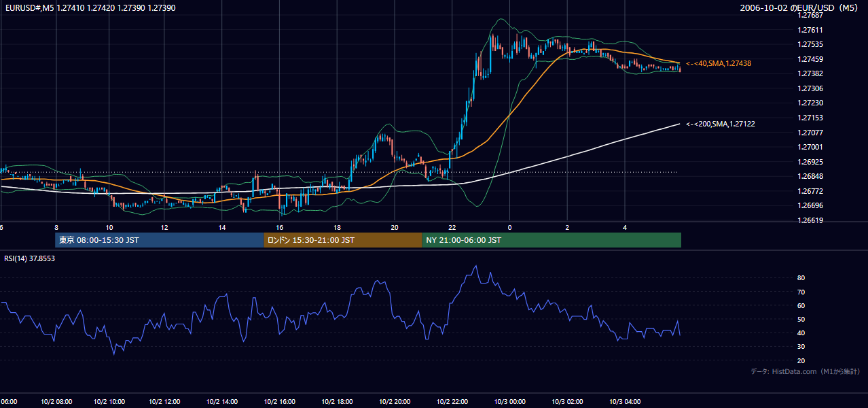Click the 10/3 00:00 time axis label

pos(509,402)
